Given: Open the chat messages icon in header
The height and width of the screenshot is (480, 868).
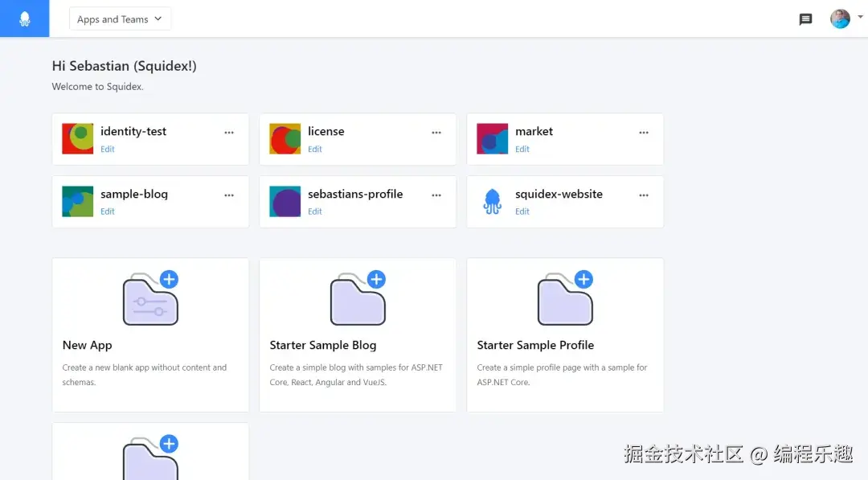Looking at the screenshot, I should click(x=805, y=19).
